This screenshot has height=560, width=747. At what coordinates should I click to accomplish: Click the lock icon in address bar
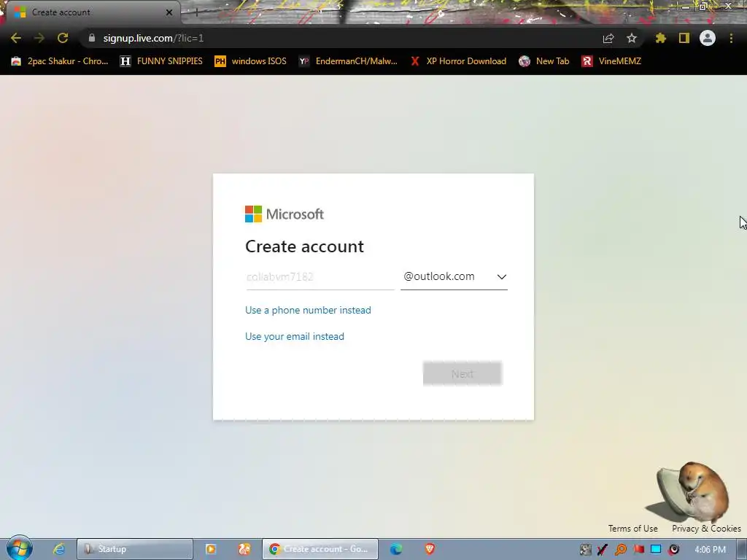pyautogui.click(x=92, y=38)
